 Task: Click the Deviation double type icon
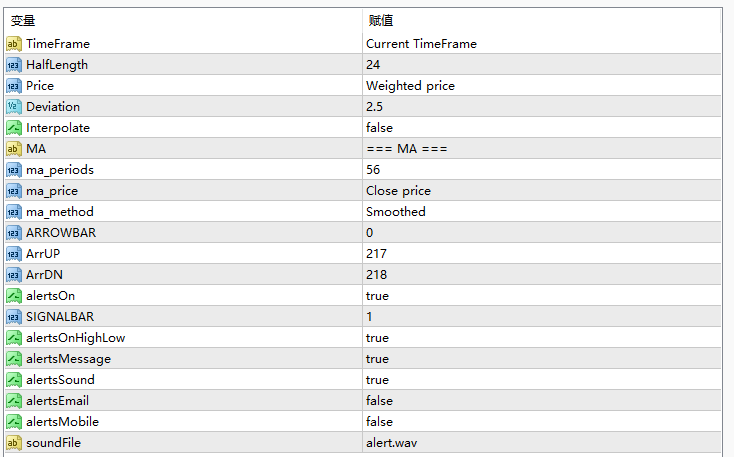13,107
